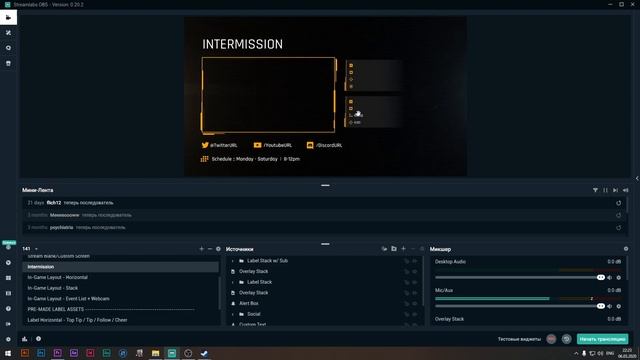Add a source folder in Источники panel

click(394, 249)
